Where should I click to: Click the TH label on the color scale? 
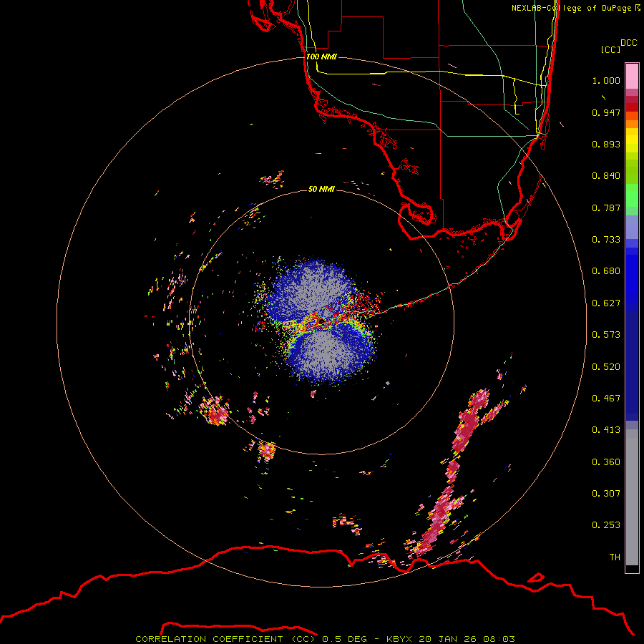tap(615, 557)
